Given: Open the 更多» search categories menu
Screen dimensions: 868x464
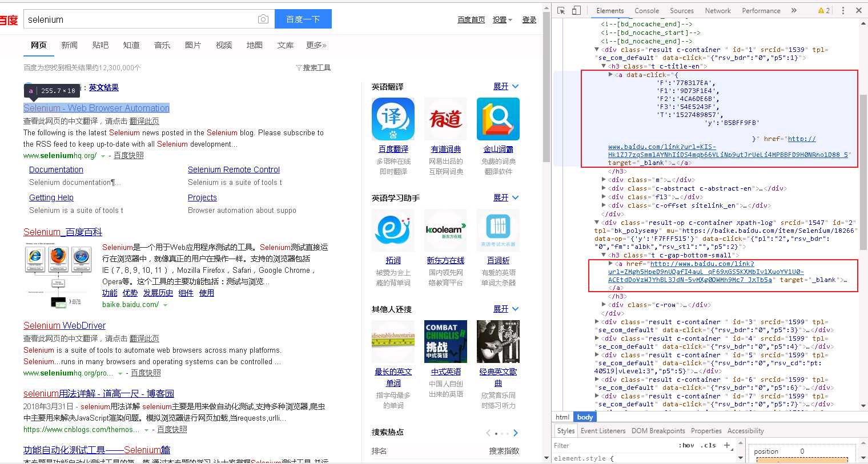Looking at the screenshot, I should [316, 45].
